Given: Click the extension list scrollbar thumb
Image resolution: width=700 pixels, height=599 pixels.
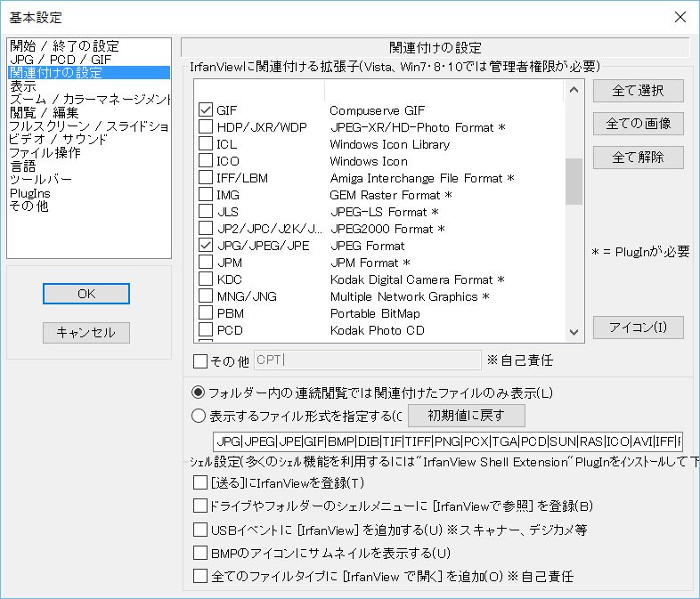Looking at the screenshot, I should (x=574, y=182).
